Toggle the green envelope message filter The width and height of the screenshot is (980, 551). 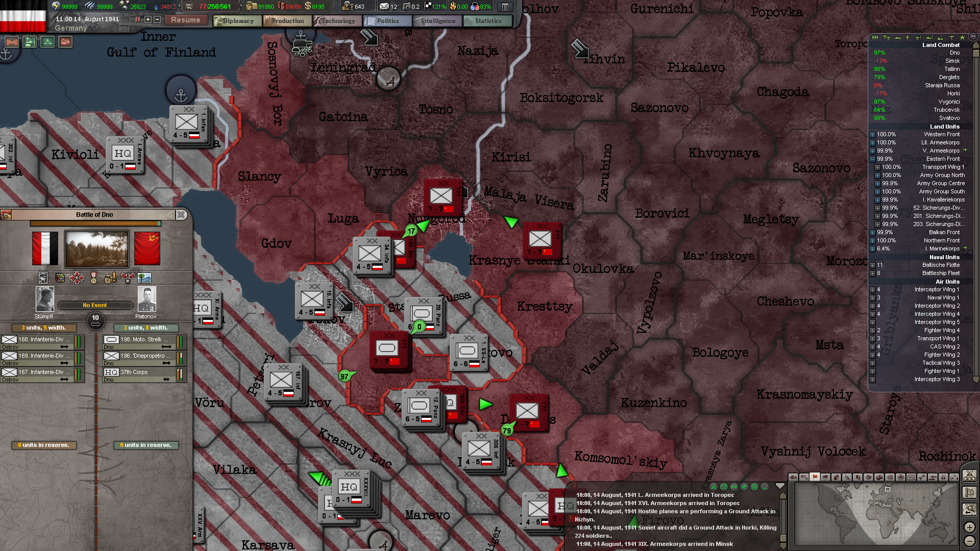(724, 487)
